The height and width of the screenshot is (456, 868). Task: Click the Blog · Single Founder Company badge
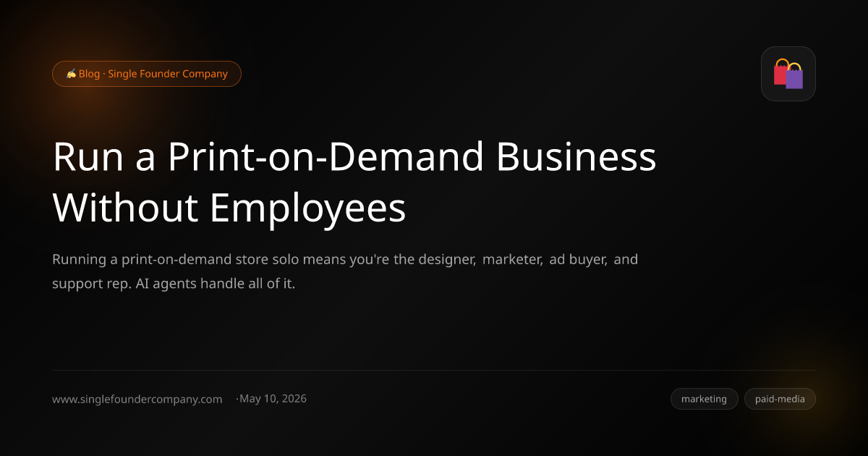(x=147, y=74)
